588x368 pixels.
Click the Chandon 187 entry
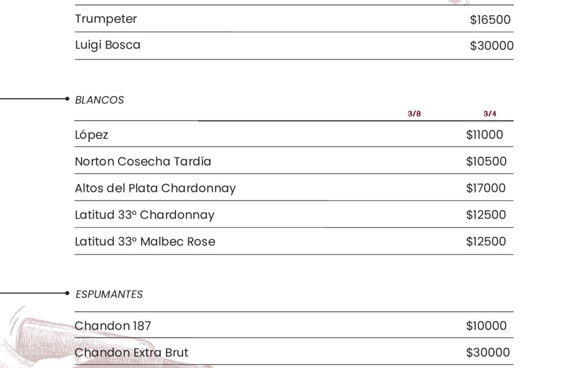(113, 326)
